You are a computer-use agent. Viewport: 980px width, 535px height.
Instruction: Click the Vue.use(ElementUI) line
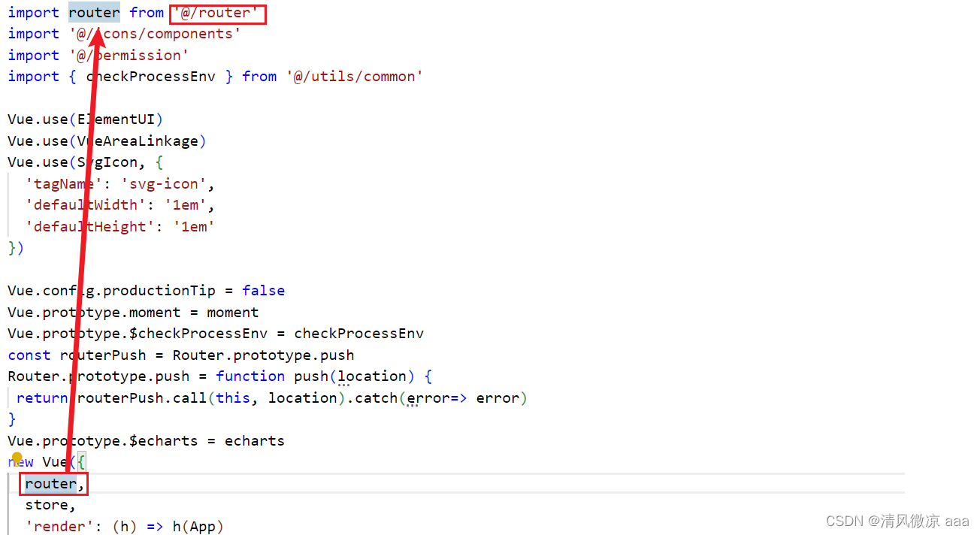coord(85,119)
